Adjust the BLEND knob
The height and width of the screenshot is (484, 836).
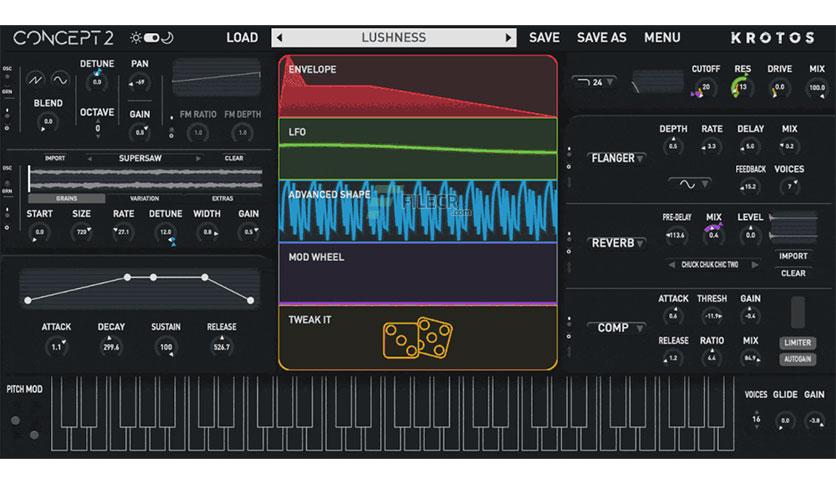click(48, 122)
